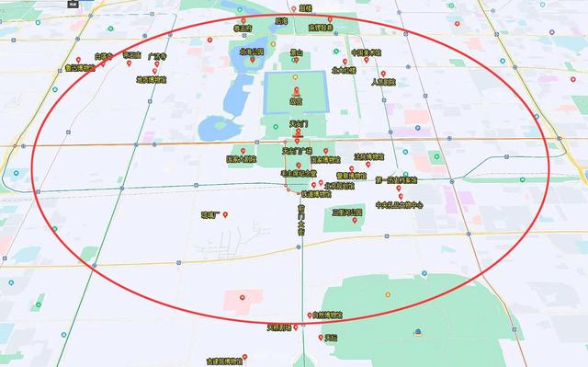
Task: Click the 前门大街 street label
Action: click(300, 220)
